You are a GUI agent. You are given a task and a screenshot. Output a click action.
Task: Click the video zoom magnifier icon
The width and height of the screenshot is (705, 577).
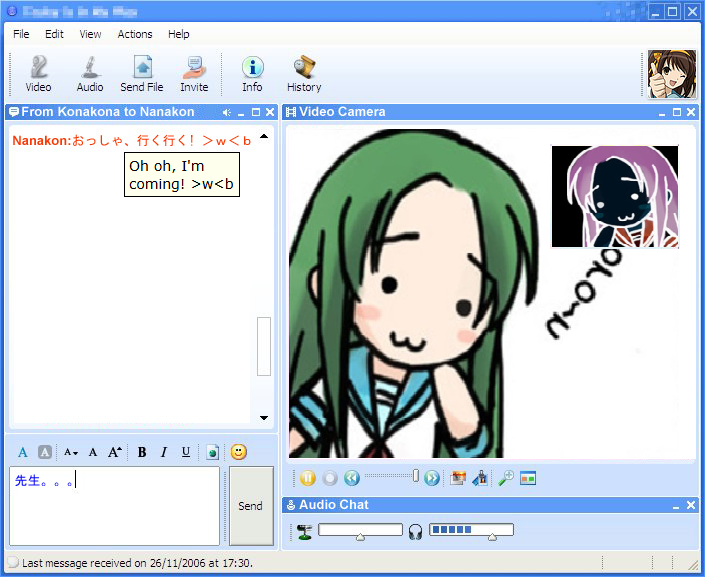[x=506, y=478]
